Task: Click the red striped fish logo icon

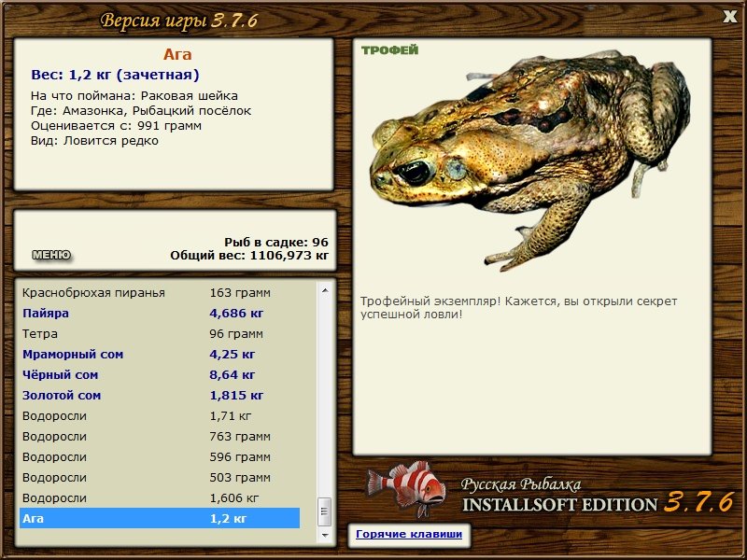Action: [406, 488]
